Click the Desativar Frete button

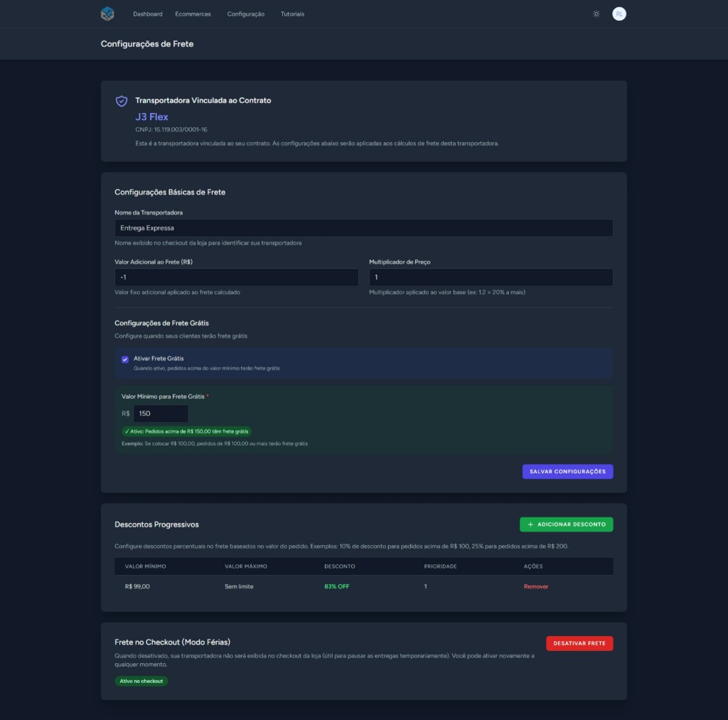click(579, 643)
